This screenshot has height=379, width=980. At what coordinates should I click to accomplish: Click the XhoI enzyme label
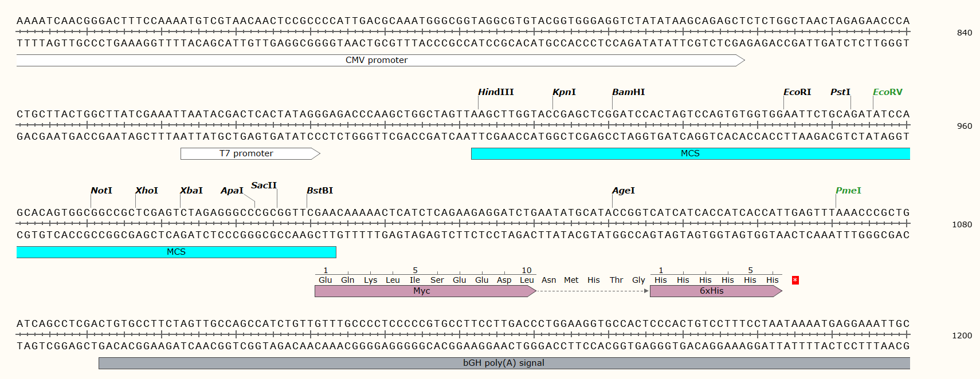tap(147, 191)
